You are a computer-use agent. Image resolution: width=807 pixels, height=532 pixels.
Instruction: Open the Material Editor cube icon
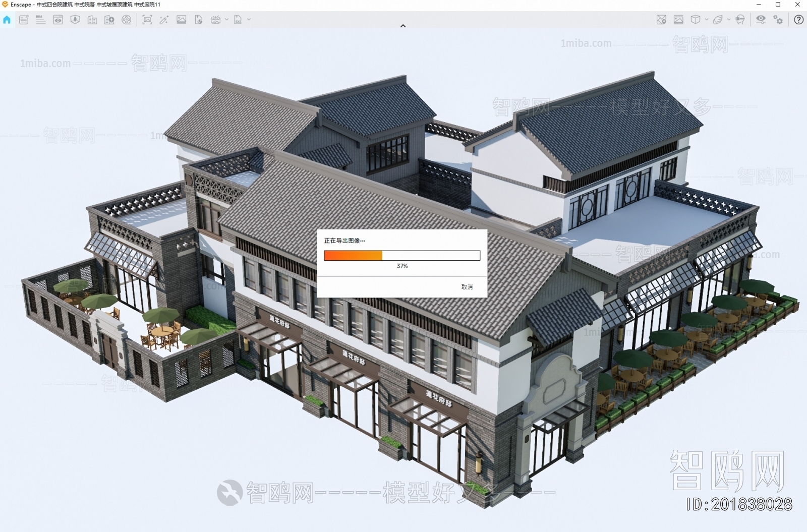(696, 20)
